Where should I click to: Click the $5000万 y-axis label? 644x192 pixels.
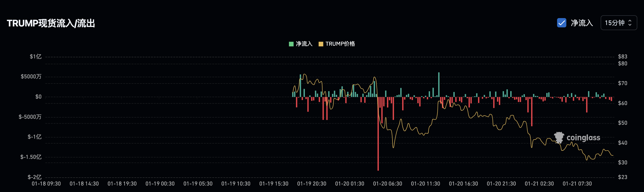pyautogui.click(x=31, y=77)
